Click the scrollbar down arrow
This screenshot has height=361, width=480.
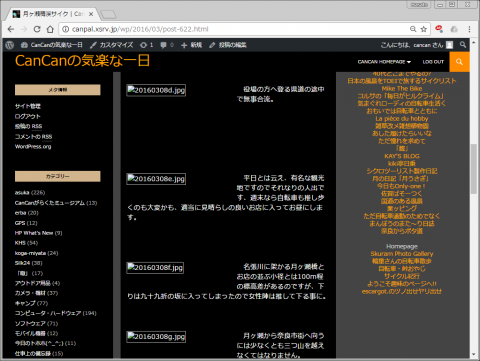(x=474, y=354)
